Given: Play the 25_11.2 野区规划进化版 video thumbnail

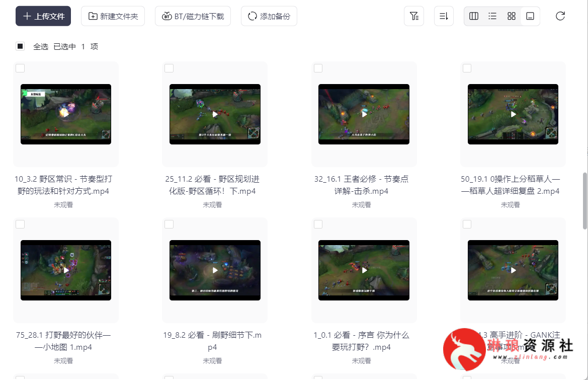Looking at the screenshot, I should 215,114.
